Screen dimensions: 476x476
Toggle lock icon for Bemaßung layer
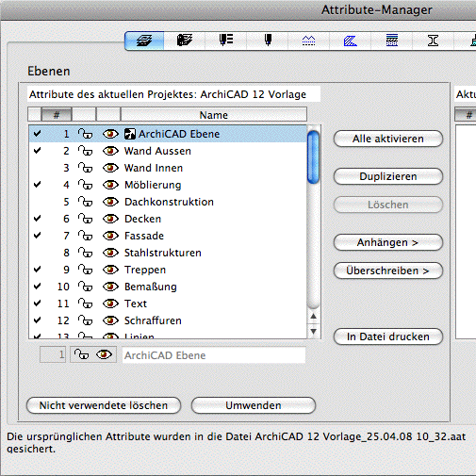tap(85, 287)
